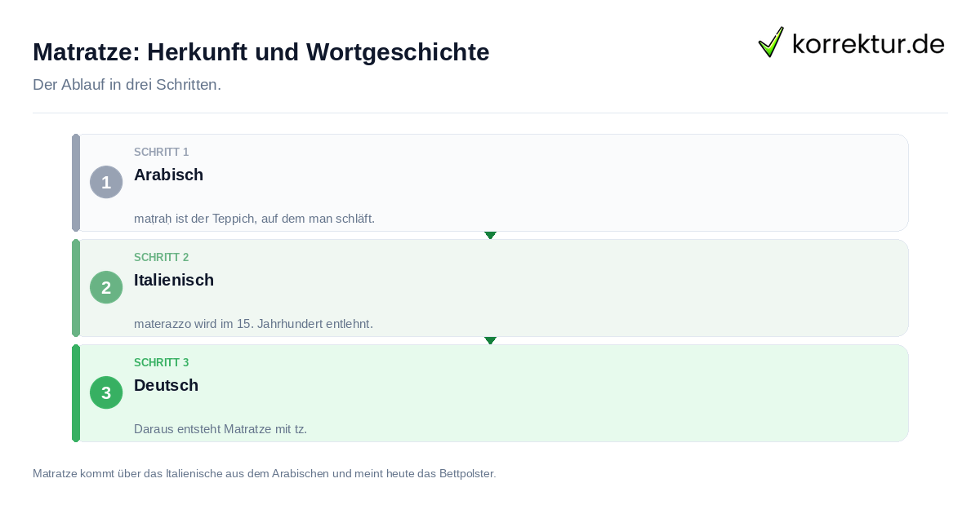
Task: Click the subtitle 'Der Ablauf in drei Schritten.'
Action: (127, 85)
